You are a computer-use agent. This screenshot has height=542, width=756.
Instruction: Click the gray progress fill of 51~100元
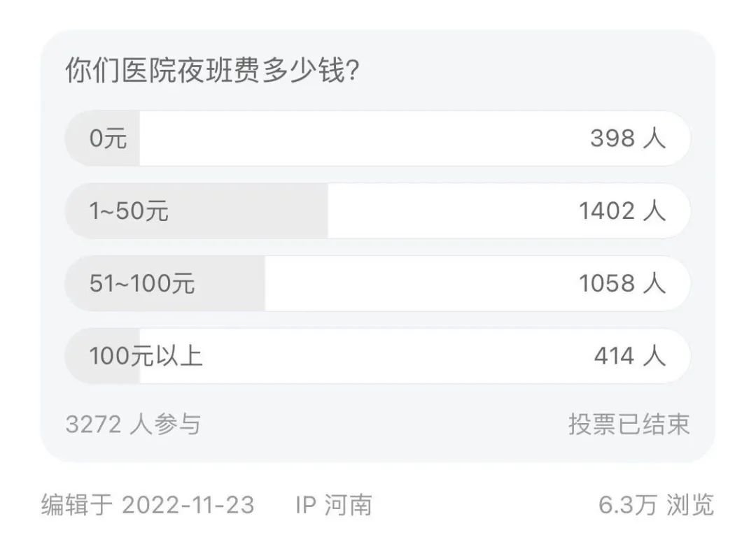coord(165,283)
